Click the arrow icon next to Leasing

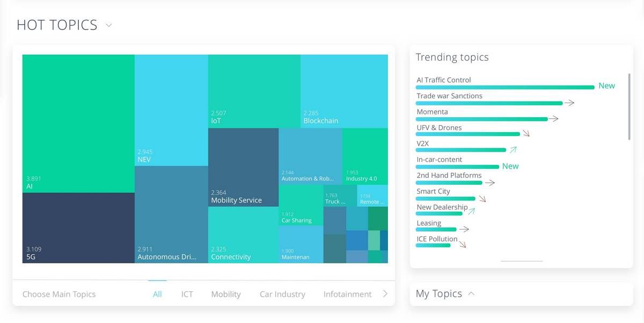pos(464,229)
